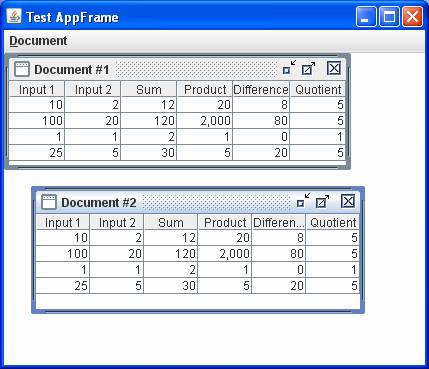This screenshot has height=369, width=429.
Task: Select Difference cell 8 in Document #1
Action: click(261, 105)
